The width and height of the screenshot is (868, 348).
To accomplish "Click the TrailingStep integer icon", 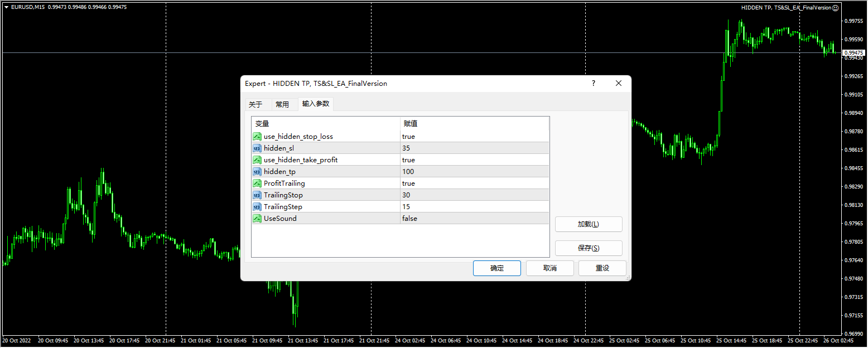I will [257, 207].
